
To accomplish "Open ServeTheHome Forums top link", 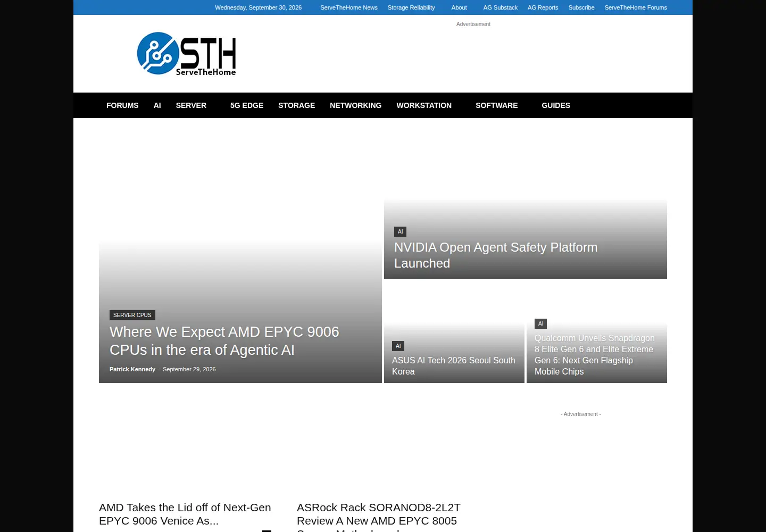I will point(636,7).
